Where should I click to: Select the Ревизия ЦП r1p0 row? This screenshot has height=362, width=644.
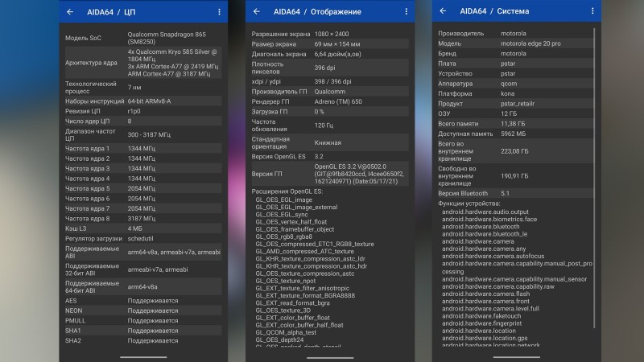[143, 111]
